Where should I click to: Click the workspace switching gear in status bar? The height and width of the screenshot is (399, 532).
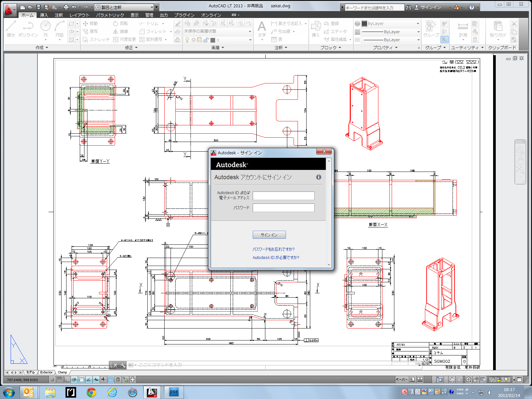point(468,379)
